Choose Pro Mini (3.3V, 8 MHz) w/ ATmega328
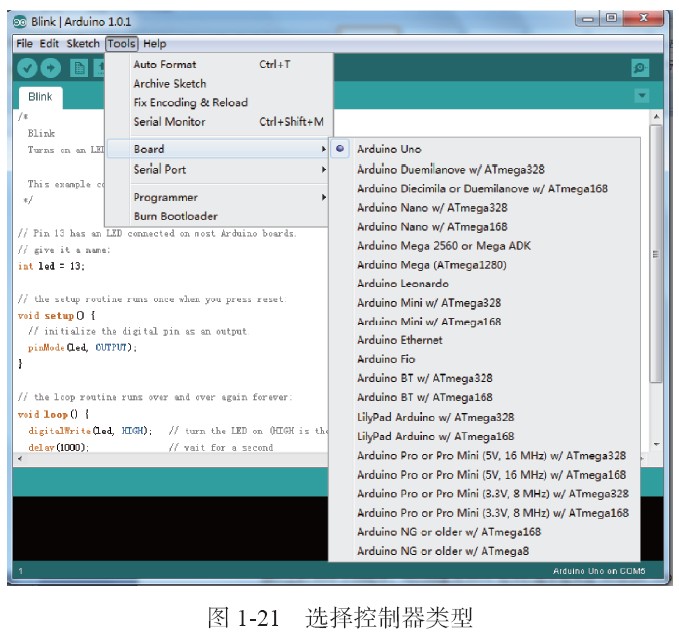The height and width of the screenshot is (635, 679). coord(485,494)
